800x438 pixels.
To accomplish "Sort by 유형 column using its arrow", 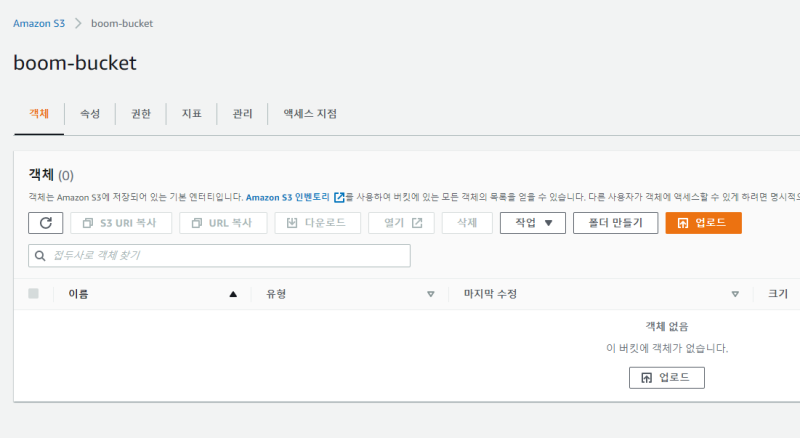I will click(431, 294).
